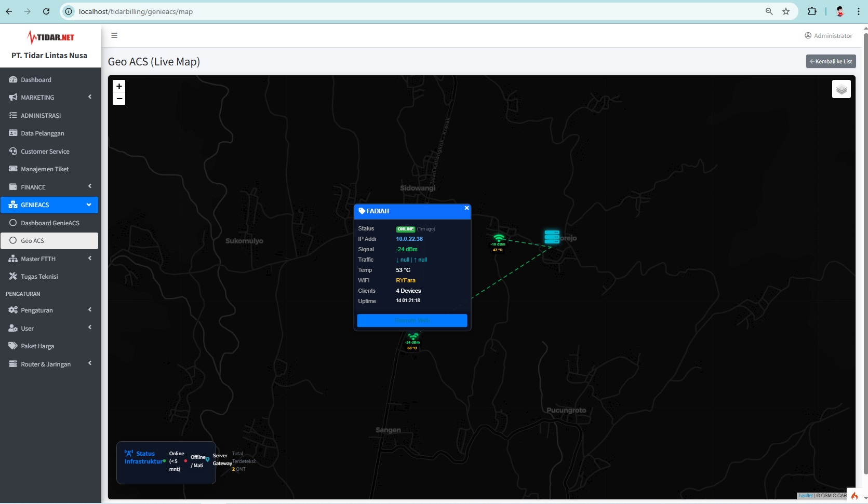Collapse the GENIEACS menu
The image size is (868, 504).
(x=49, y=205)
